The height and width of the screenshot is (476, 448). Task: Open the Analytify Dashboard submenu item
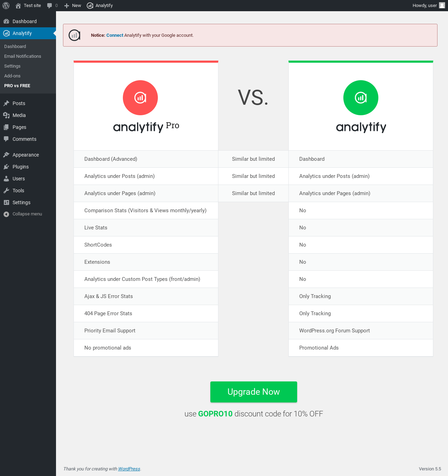15,47
